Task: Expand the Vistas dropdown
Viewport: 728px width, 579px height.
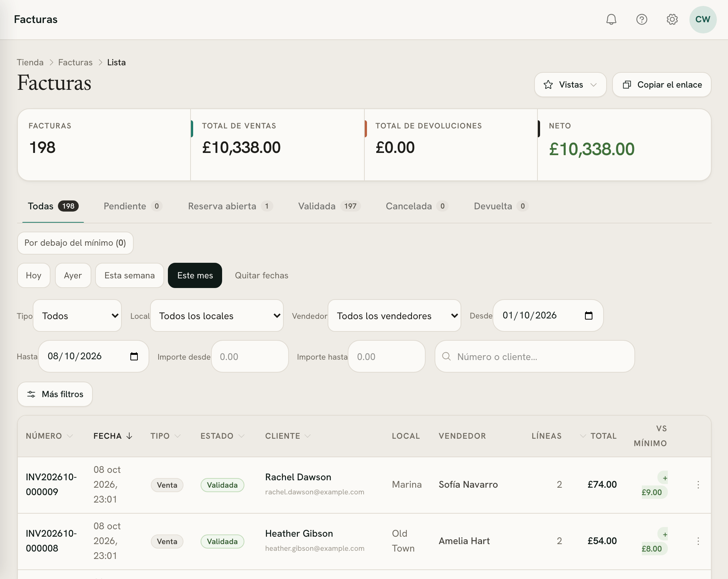Action: tap(571, 85)
